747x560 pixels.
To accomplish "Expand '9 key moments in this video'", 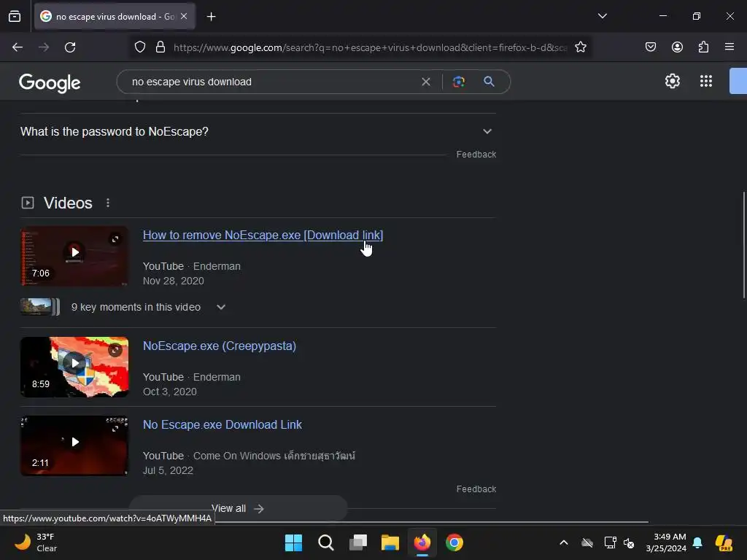I will pyautogui.click(x=123, y=307).
